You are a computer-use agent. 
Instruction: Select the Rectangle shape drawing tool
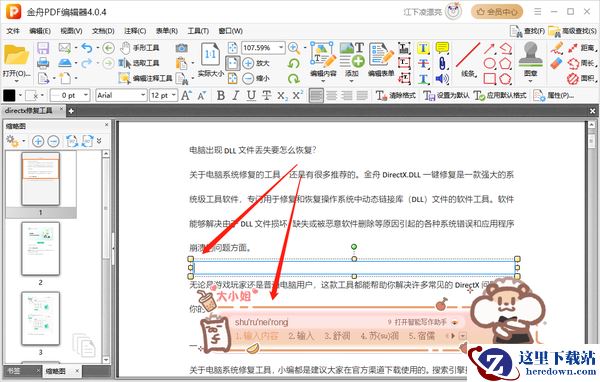point(489,78)
